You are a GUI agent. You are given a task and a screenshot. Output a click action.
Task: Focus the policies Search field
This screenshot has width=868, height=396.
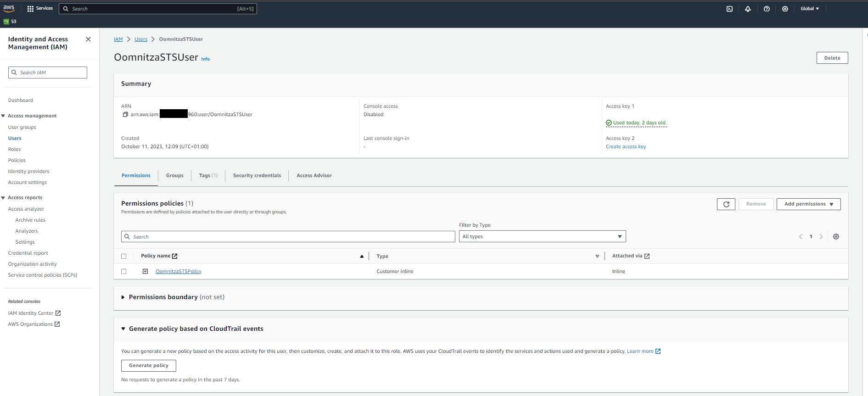click(x=288, y=237)
